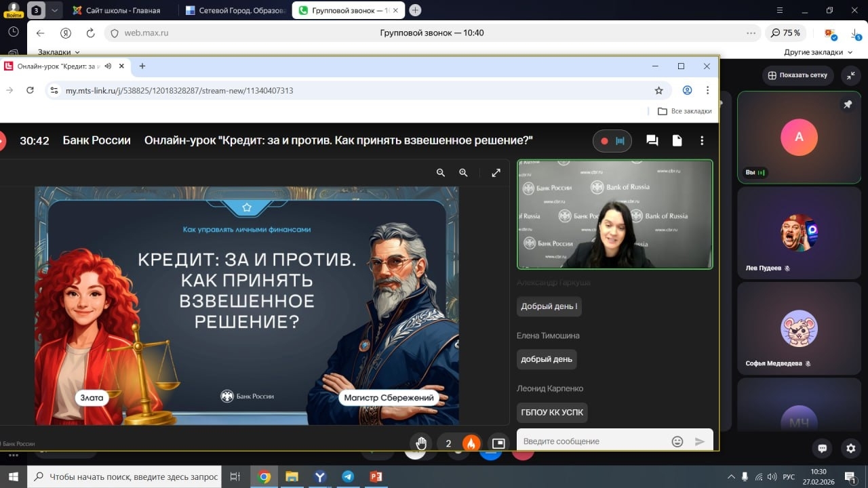Toggle picture-in-picture mode
The width and height of the screenshot is (868, 488).
click(498, 443)
